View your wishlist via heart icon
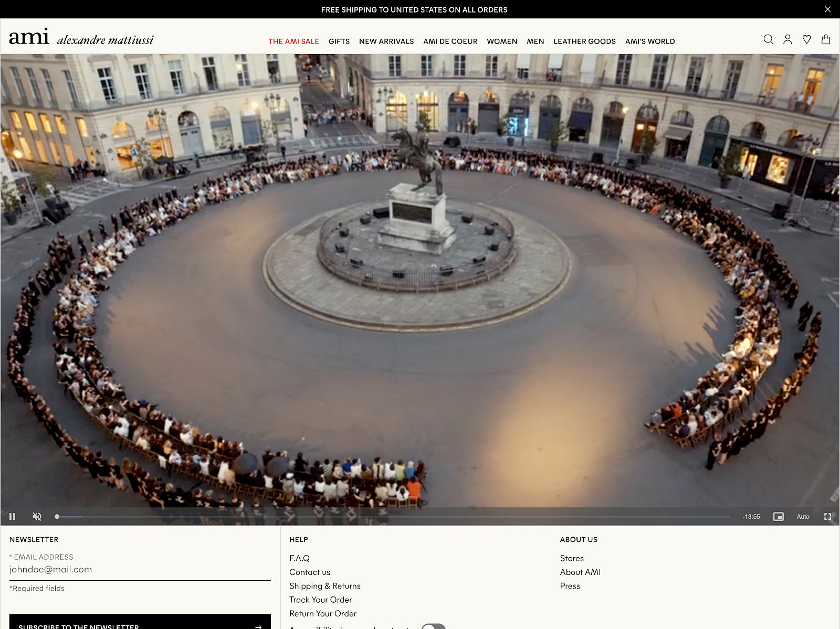This screenshot has width=840, height=629. coord(807,40)
